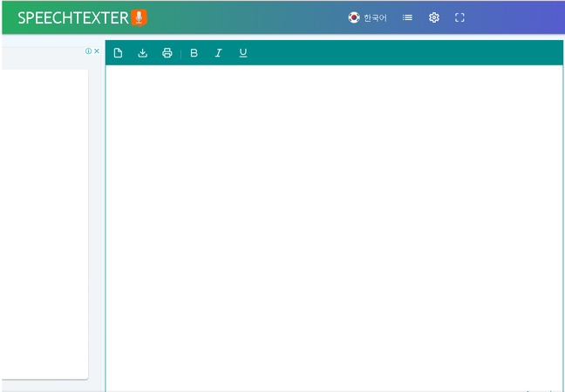The width and height of the screenshot is (565, 392).
Task: Open settings with the gear icon
Action: pos(433,17)
